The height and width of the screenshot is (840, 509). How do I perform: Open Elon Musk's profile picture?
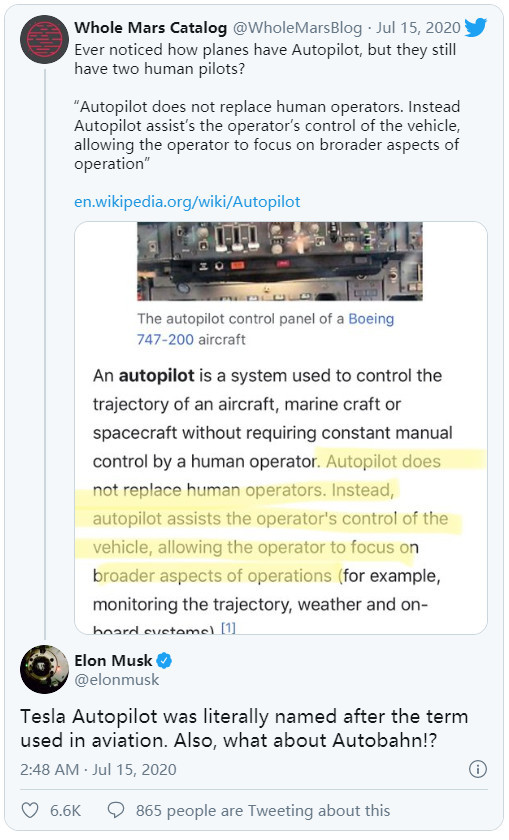(x=44, y=669)
